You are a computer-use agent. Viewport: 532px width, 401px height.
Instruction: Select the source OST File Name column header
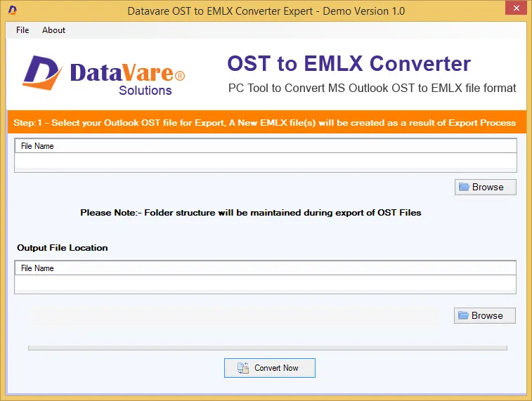[x=266, y=146]
